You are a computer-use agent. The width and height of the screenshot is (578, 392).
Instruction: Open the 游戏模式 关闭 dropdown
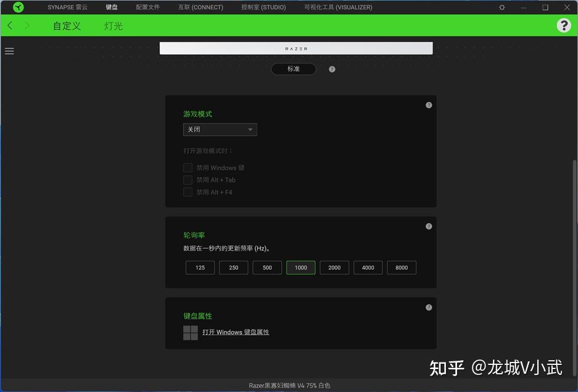pyautogui.click(x=220, y=130)
